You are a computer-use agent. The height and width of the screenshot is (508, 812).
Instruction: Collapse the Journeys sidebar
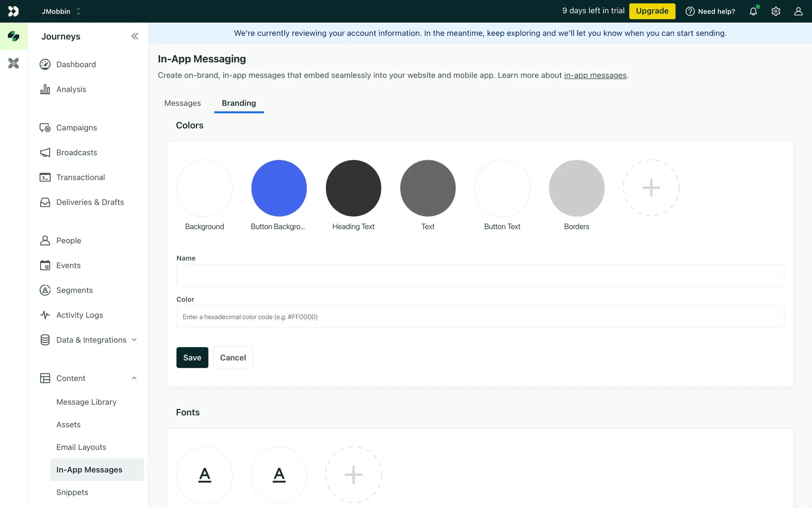tap(134, 36)
